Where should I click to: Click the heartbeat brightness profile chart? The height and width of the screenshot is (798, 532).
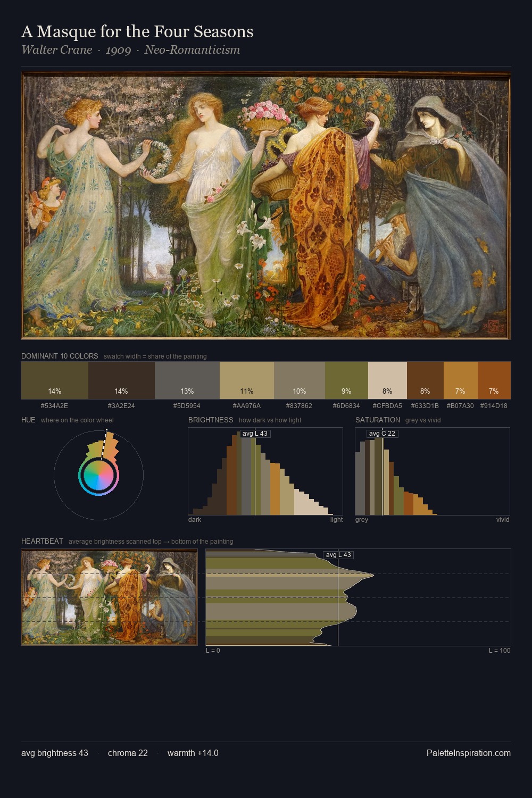point(358,597)
